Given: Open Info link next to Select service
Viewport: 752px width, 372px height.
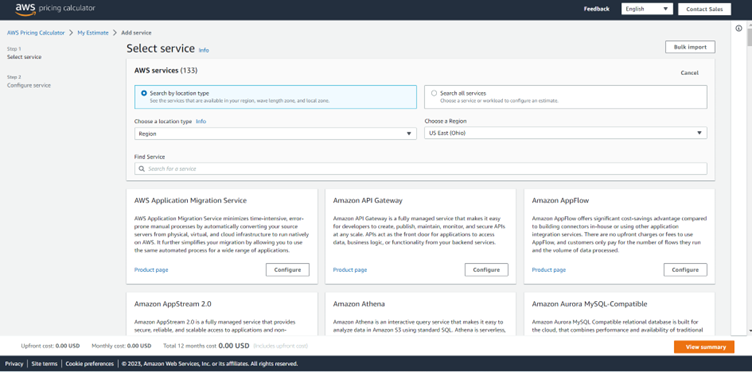Looking at the screenshot, I should tap(204, 50).
